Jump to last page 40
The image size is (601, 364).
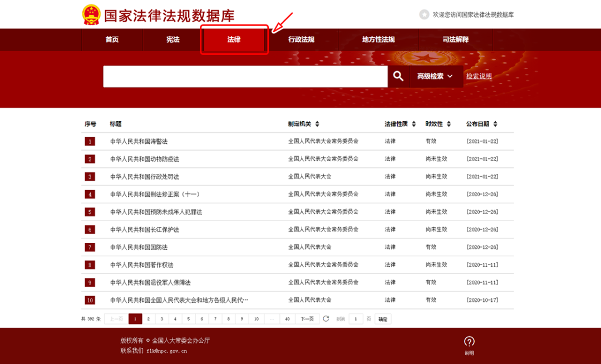coord(288,319)
